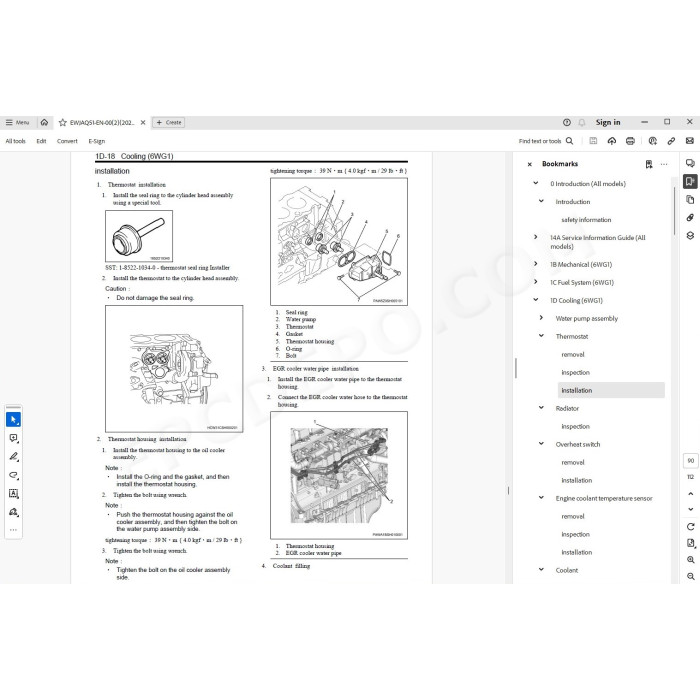Click the Zoom out icon
Image resolution: width=700 pixels, height=700 pixels.
[691, 576]
